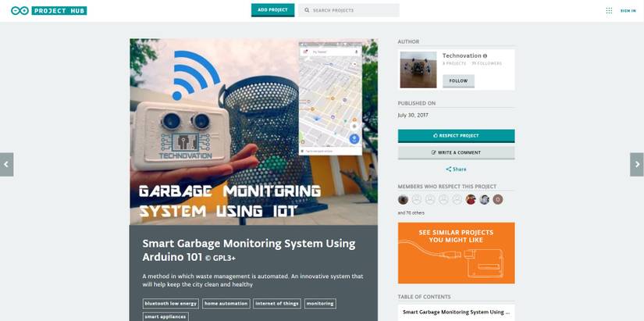Viewport: 644px width, 321px height.
Task: Open the Technovation author name link
Action: (461, 55)
